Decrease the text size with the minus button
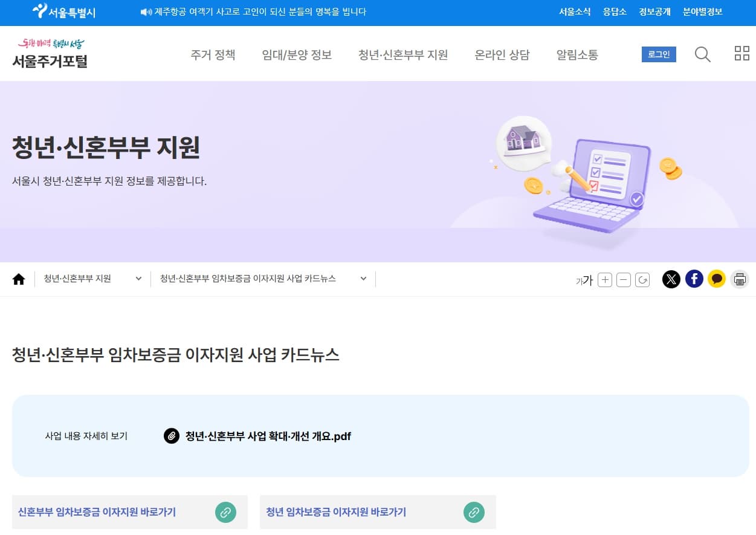This screenshot has width=756, height=535. click(x=624, y=279)
